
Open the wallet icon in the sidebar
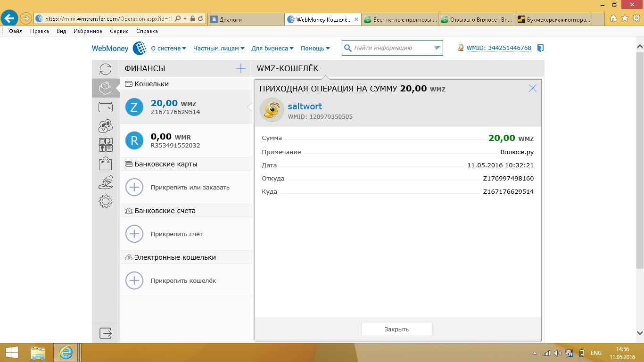pyautogui.click(x=106, y=107)
